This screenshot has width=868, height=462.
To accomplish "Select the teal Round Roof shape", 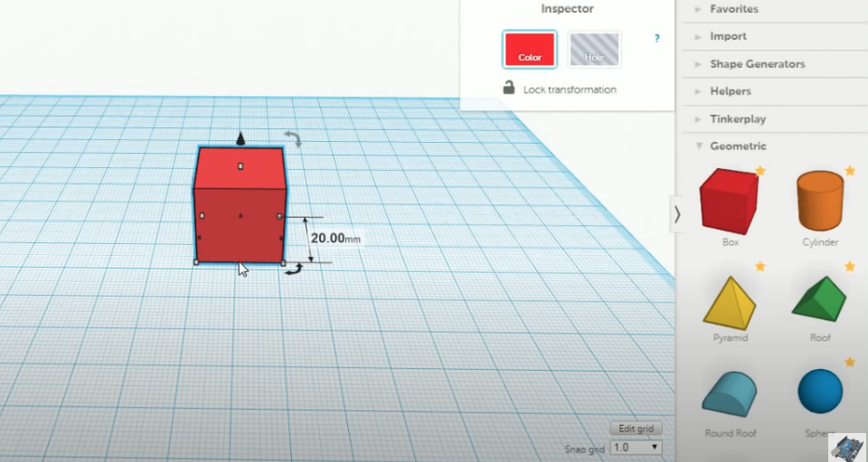I will pos(729,392).
